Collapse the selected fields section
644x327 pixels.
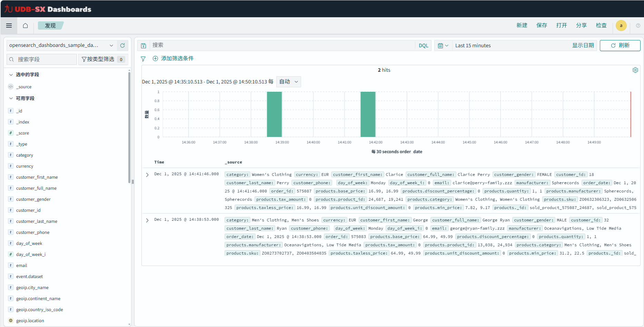[11, 75]
